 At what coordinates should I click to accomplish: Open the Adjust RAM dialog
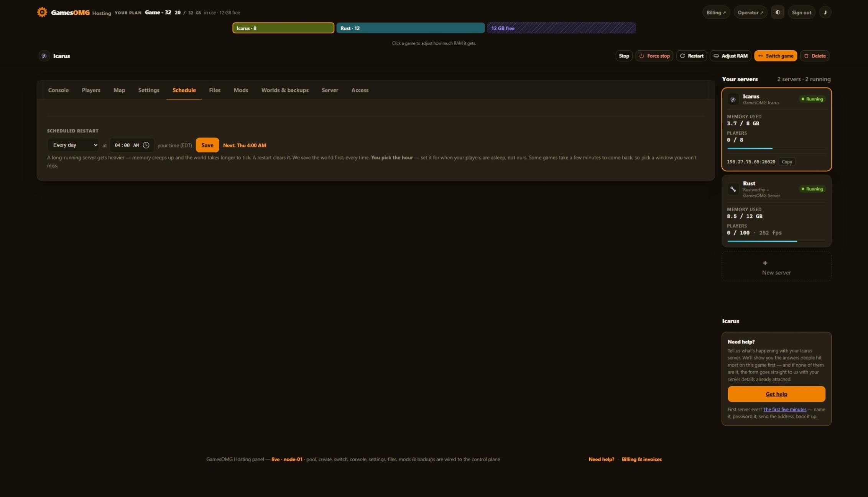730,56
